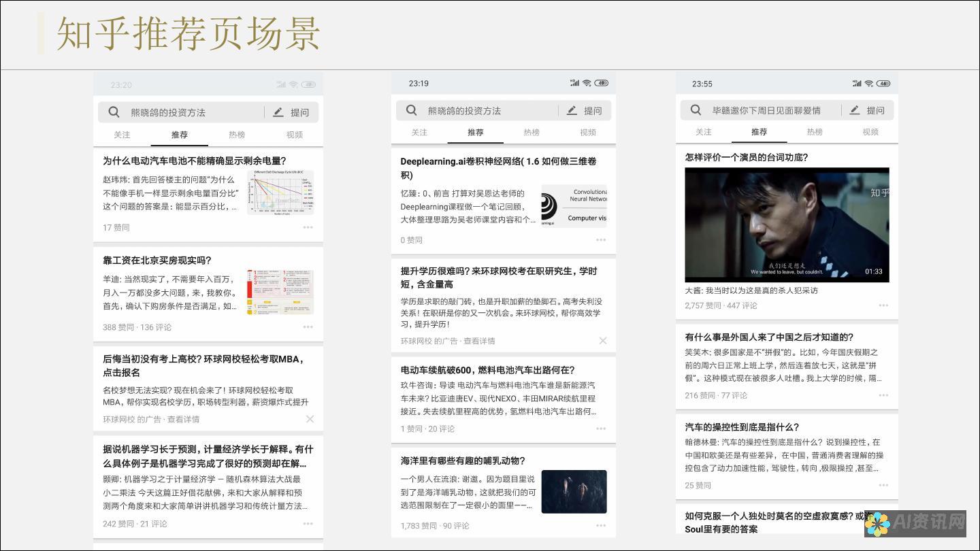Open more options on 演员台词功底 card
This screenshot has width=980, height=551.
[883, 305]
